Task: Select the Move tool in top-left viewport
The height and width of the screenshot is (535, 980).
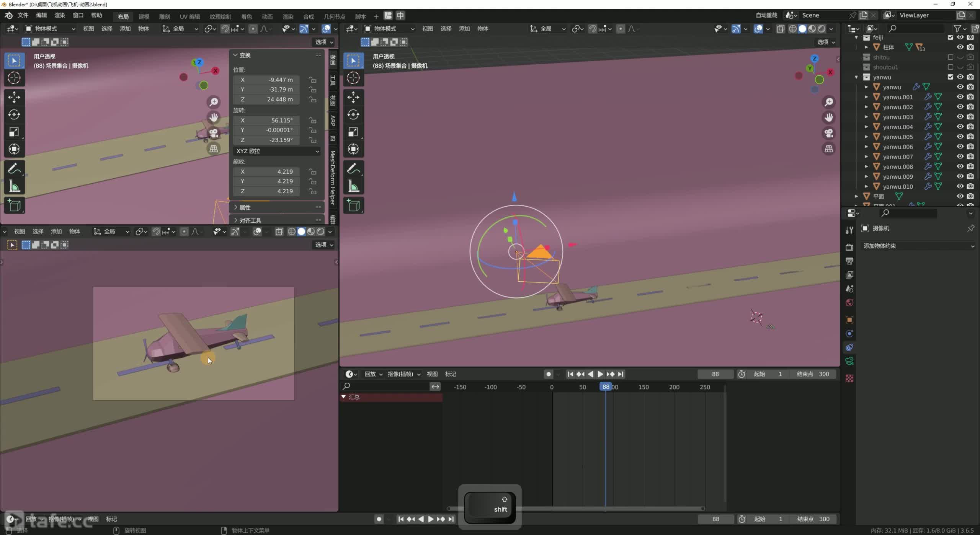Action: point(14,97)
